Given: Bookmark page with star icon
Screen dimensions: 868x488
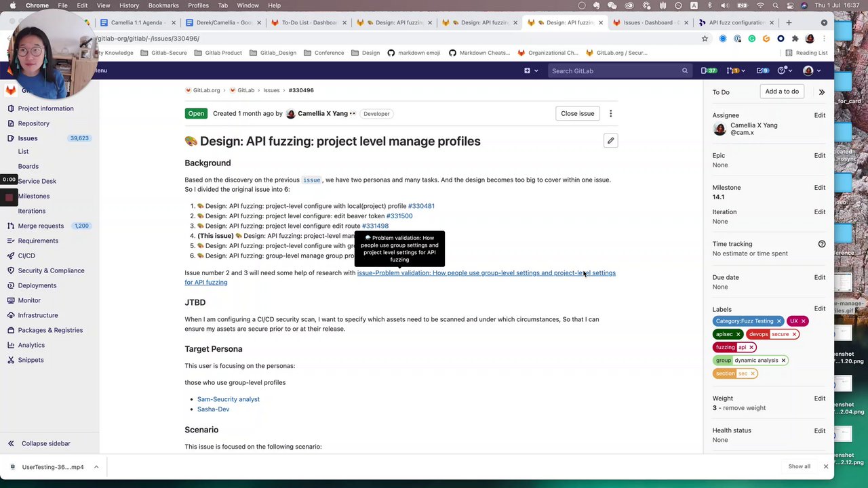Looking at the screenshot, I should coord(705,39).
